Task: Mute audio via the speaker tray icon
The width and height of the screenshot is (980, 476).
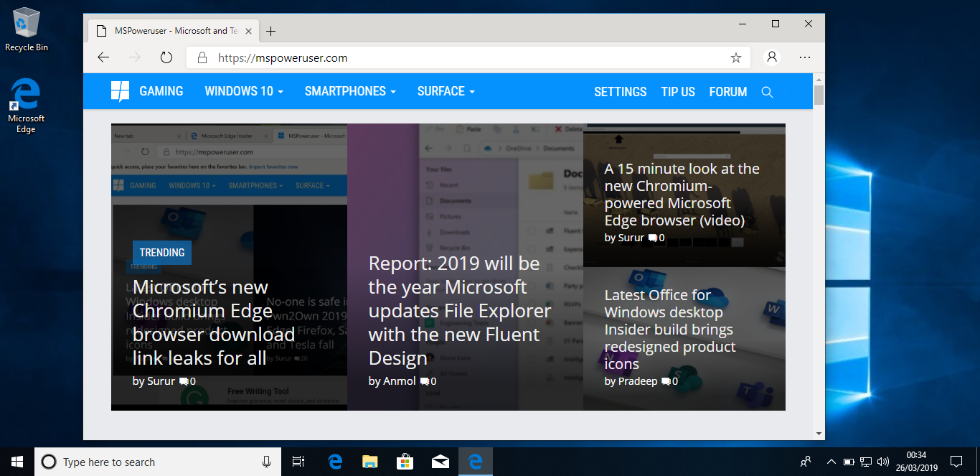Action: pyautogui.click(x=884, y=462)
